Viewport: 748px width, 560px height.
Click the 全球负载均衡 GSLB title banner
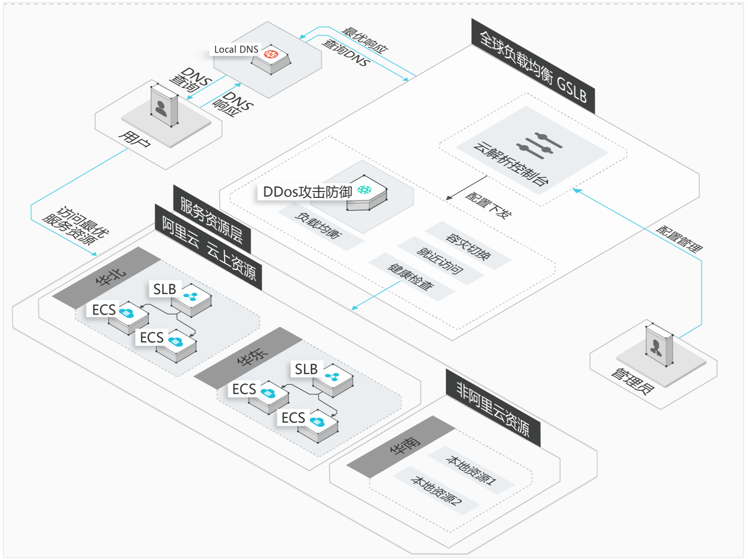[533, 67]
